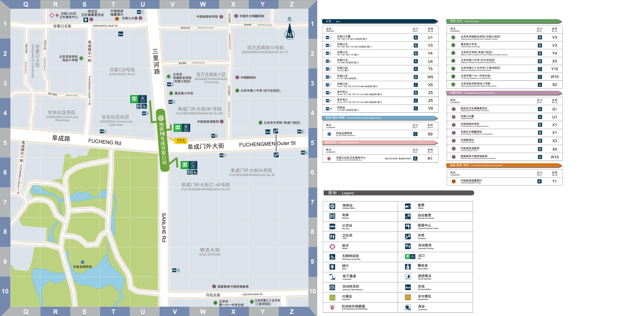Screen dimensions: 644x316
Task: Click the 月坛北街 YUETAN North St label
Action: pyautogui.click(x=234, y=295)
